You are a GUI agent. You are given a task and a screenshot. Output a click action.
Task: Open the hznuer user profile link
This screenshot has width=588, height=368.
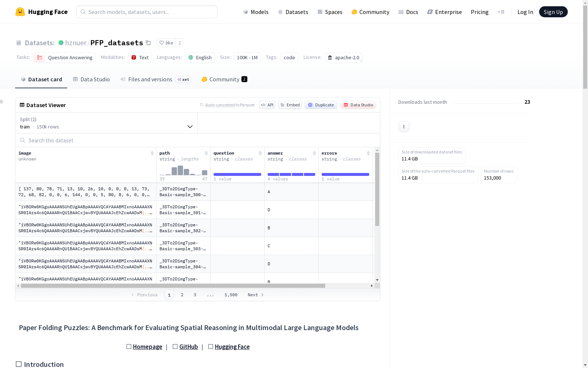point(76,43)
